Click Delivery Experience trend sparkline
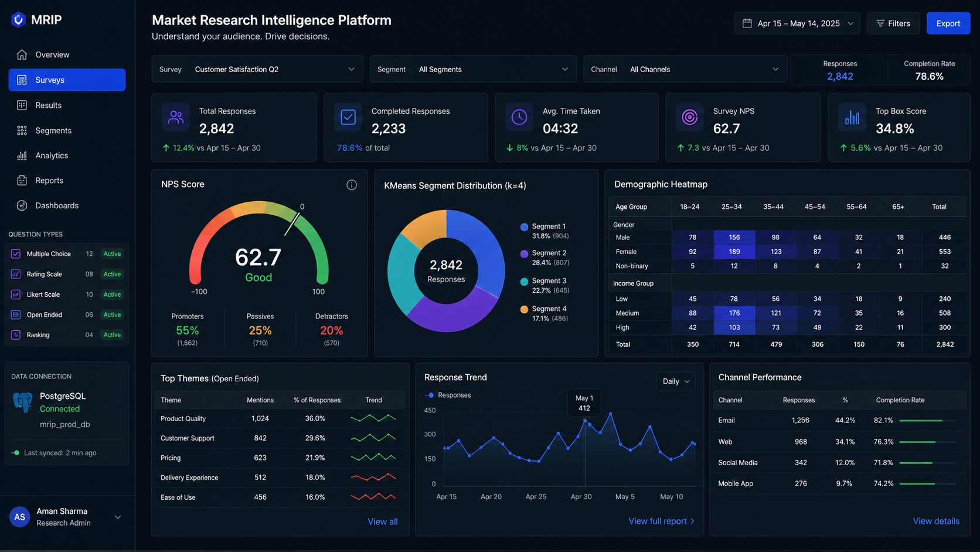The image size is (980, 552). point(373,478)
